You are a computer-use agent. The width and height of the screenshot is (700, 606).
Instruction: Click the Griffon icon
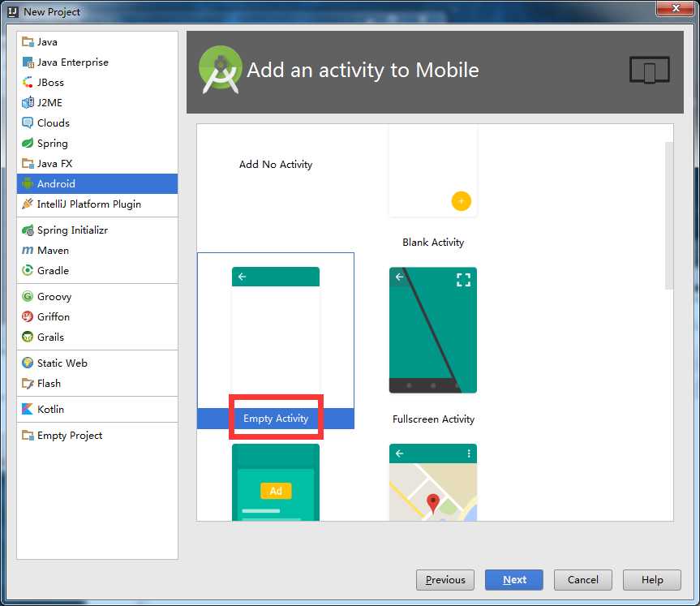(28, 316)
